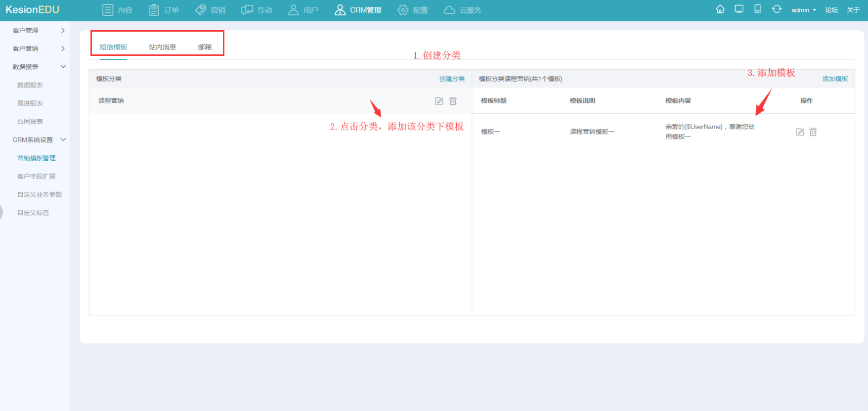Expand the 客户管理 sidebar section
This screenshot has height=411, width=868.
(39, 31)
